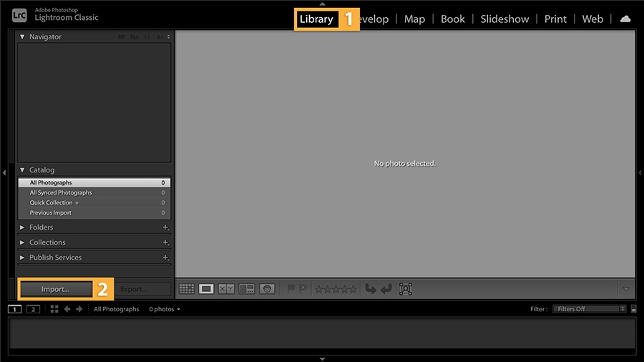Open Survey view icon
The height and width of the screenshot is (362, 644).
[x=246, y=289]
